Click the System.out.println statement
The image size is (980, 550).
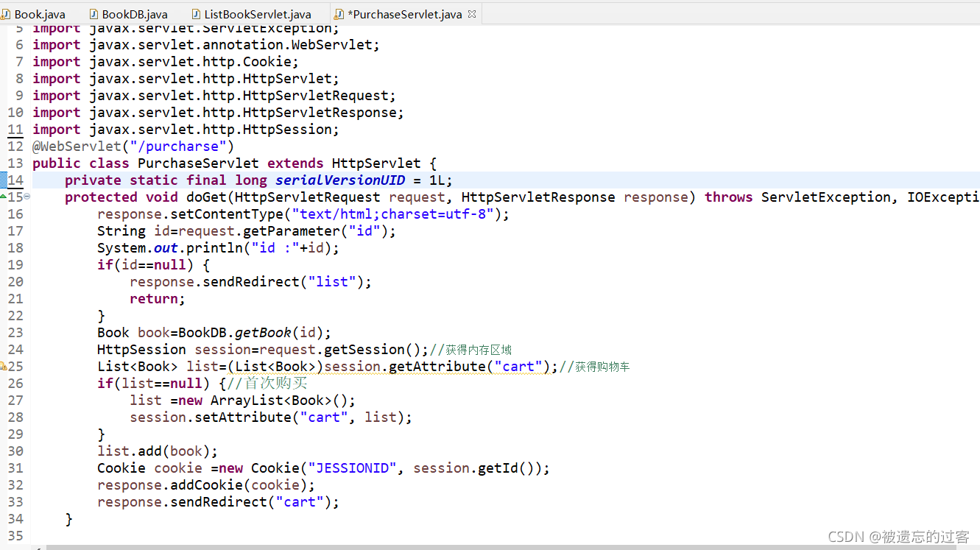[219, 248]
